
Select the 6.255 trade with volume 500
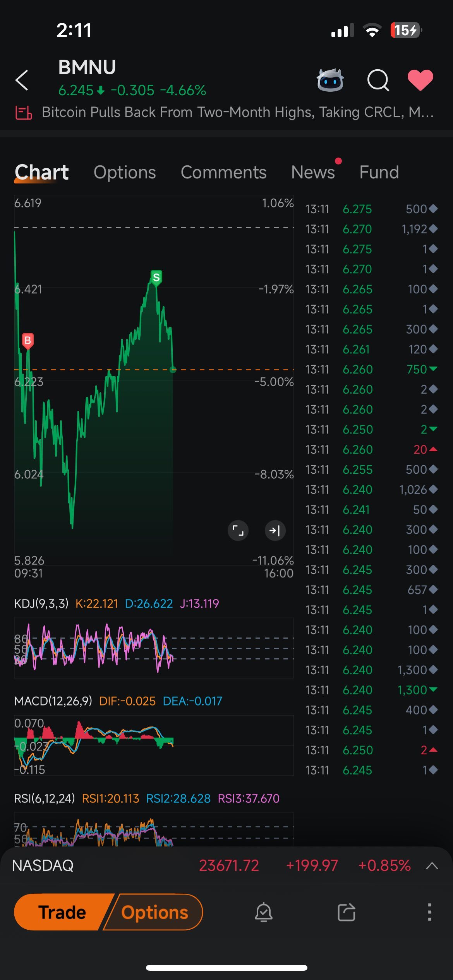pyautogui.click(x=371, y=469)
